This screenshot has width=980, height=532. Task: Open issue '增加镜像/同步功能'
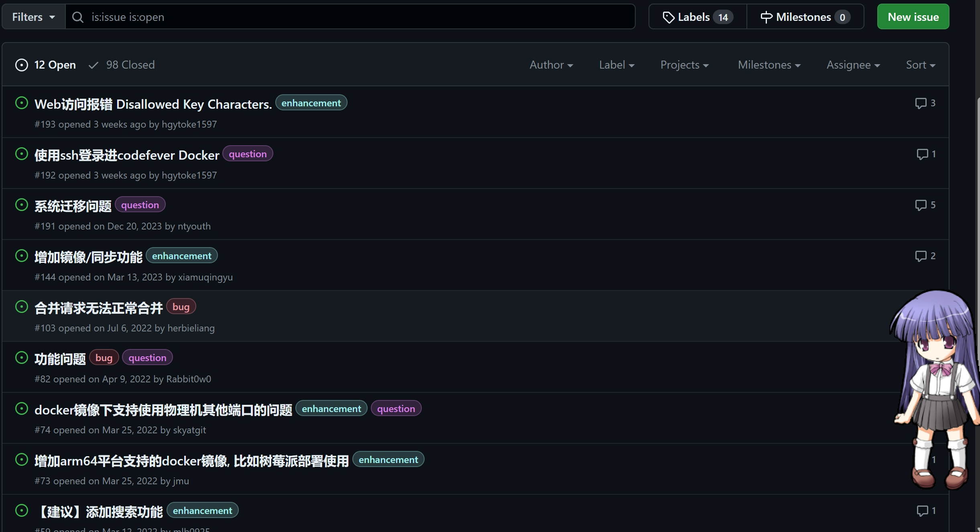pos(88,257)
